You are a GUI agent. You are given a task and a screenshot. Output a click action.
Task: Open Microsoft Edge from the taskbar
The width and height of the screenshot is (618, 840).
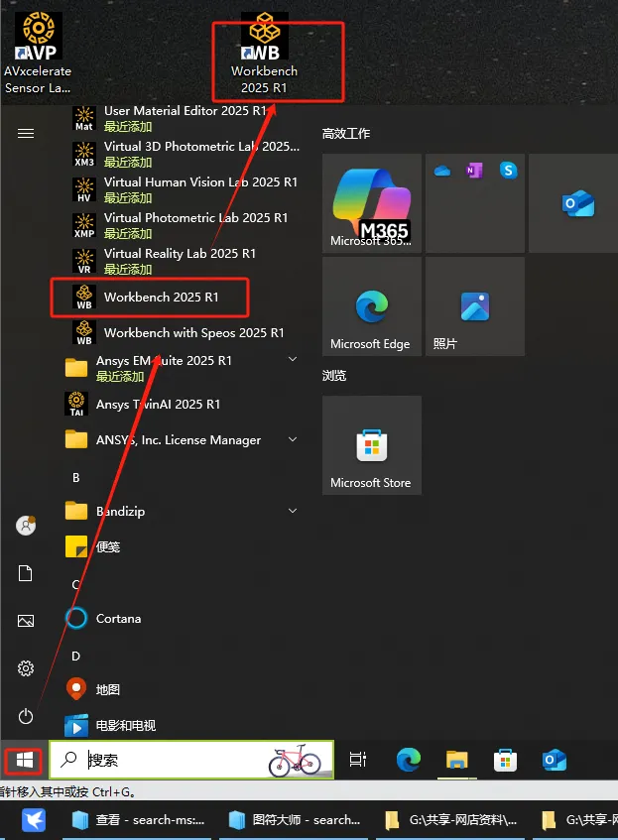(x=409, y=760)
